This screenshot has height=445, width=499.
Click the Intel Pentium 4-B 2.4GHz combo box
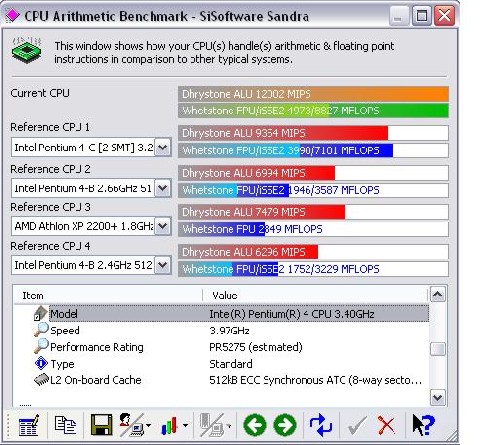click(x=91, y=265)
